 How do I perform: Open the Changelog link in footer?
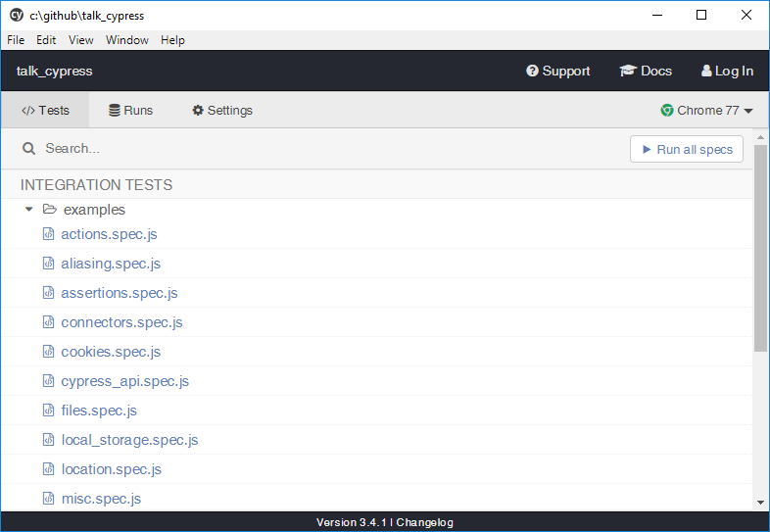point(425,522)
